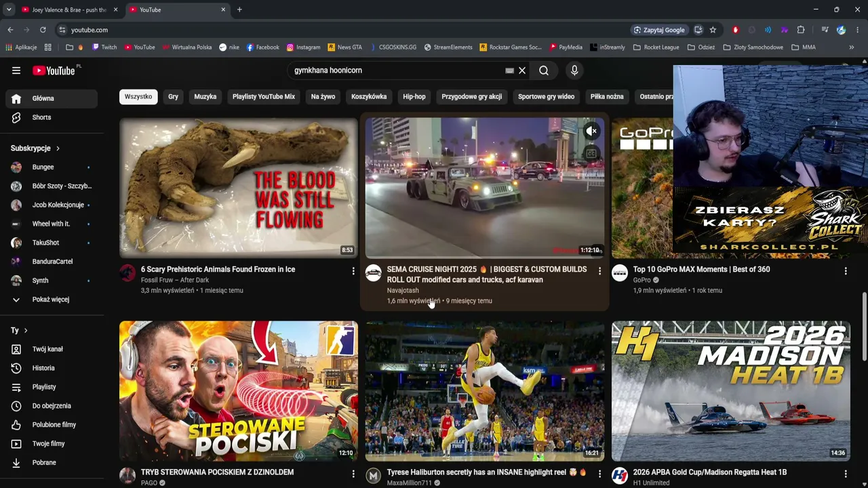Open the Rocket League bookmarks folder
This screenshot has width=868, height=488.
(x=656, y=47)
